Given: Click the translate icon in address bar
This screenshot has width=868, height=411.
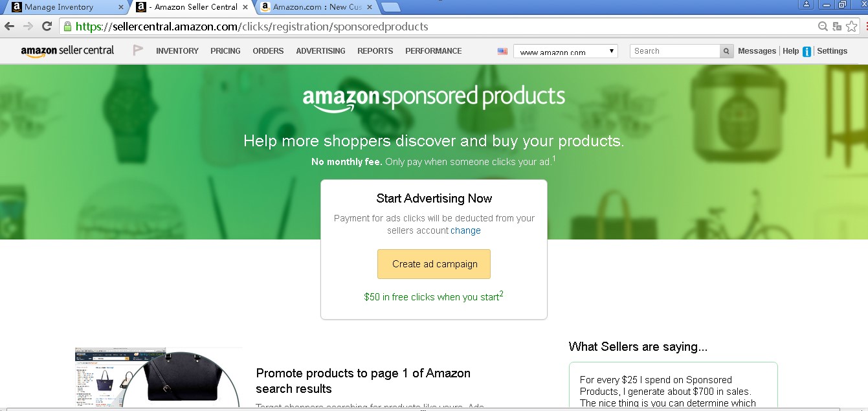Looking at the screenshot, I should coord(837,27).
